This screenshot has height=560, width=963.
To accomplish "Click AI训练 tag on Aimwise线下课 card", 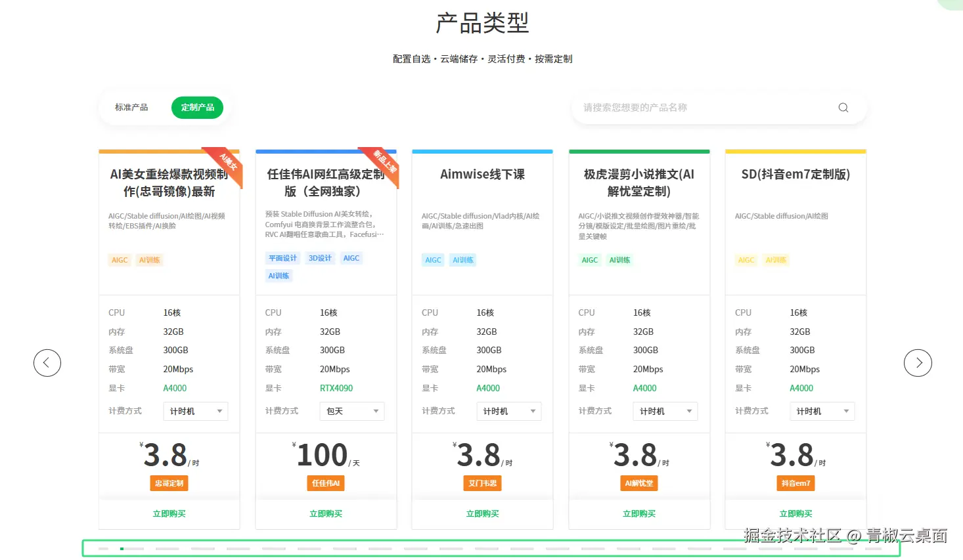I will point(463,260).
